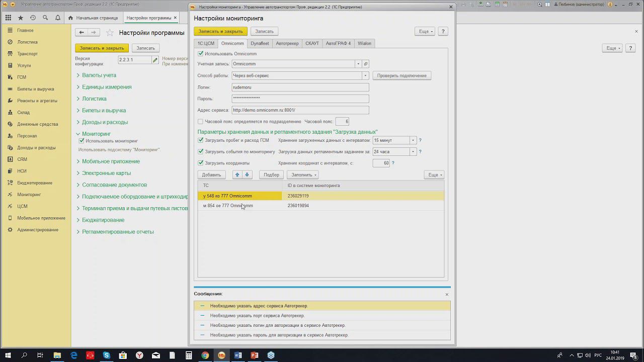Screen dimensions: 644x362
Task: Open the history clock icon
Action: tap(33, 18)
